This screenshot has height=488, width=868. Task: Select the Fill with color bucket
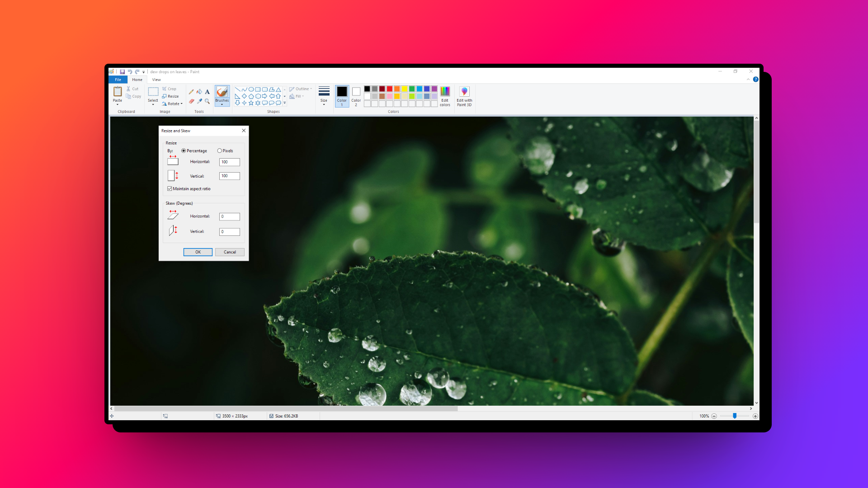(199, 92)
